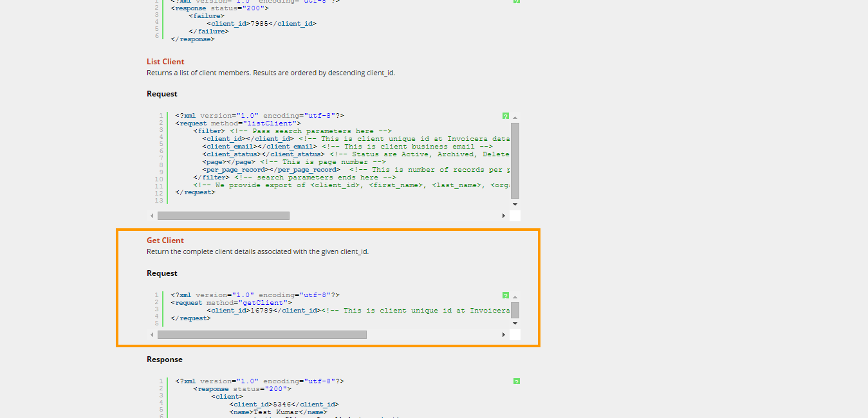Image resolution: width=868 pixels, height=418 pixels.
Task: Click the "</filter>" line with search parameters ends comment
Action: (294, 177)
